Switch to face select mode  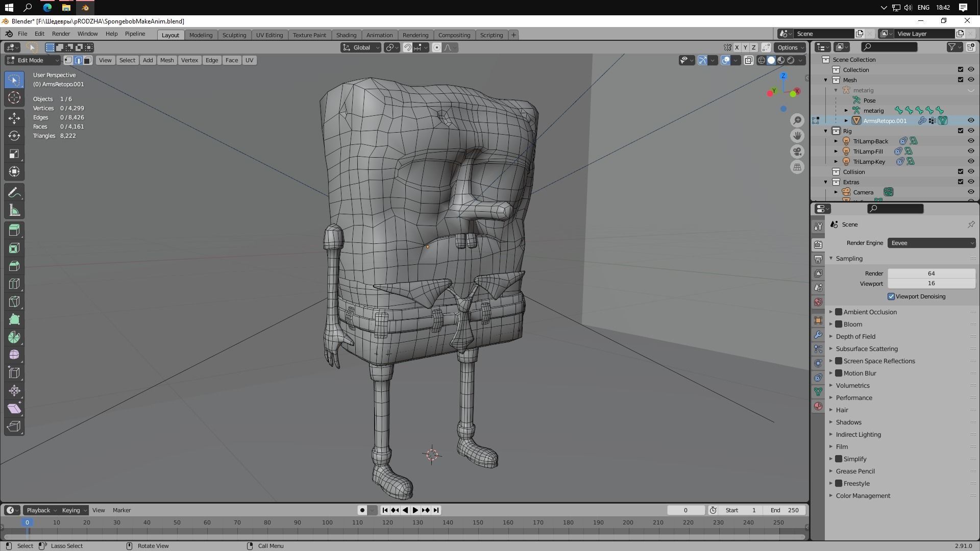tap(88, 60)
